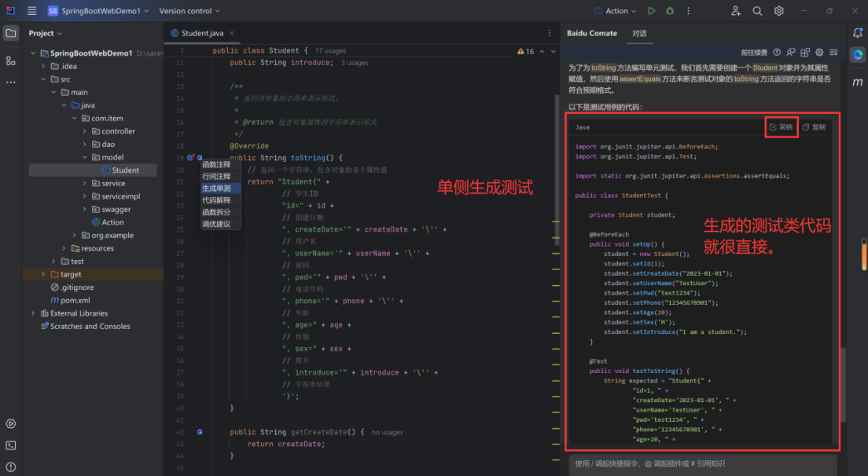Image resolution: width=868 pixels, height=476 pixels.
Task: Open the main hamburger menu
Action: [31, 10]
